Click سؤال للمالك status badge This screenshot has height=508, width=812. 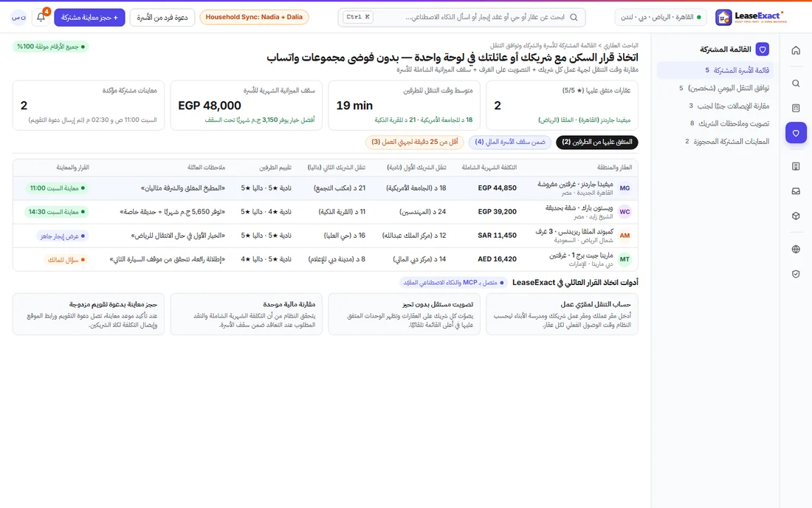(66, 259)
